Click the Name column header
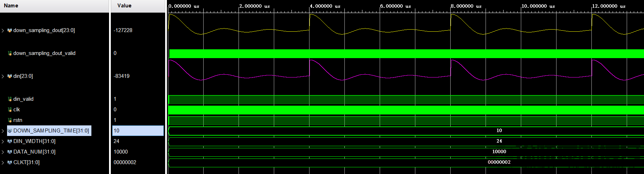Image resolution: width=644 pixels, height=174 pixels. (11, 6)
